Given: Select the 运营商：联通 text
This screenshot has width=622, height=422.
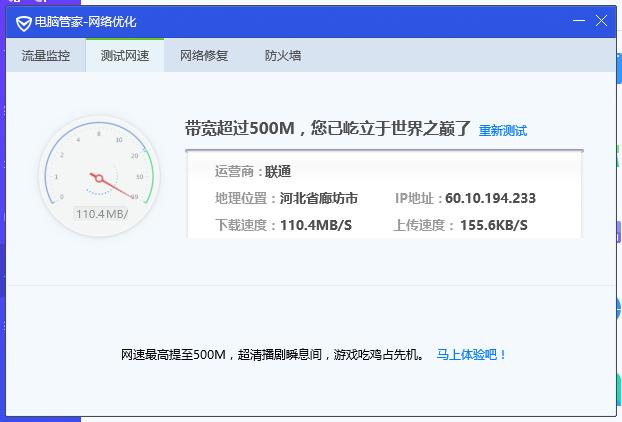Looking at the screenshot, I should click(253, 172).
